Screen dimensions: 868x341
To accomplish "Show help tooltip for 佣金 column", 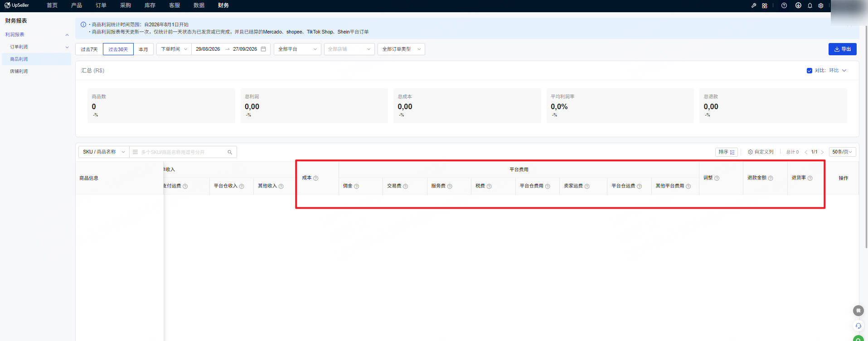I will click(357, 186).
